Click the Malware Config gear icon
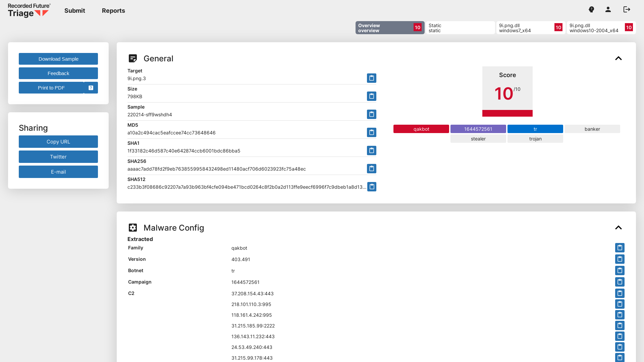This screenshot has width=644, height=362. [x=133, y=228]
